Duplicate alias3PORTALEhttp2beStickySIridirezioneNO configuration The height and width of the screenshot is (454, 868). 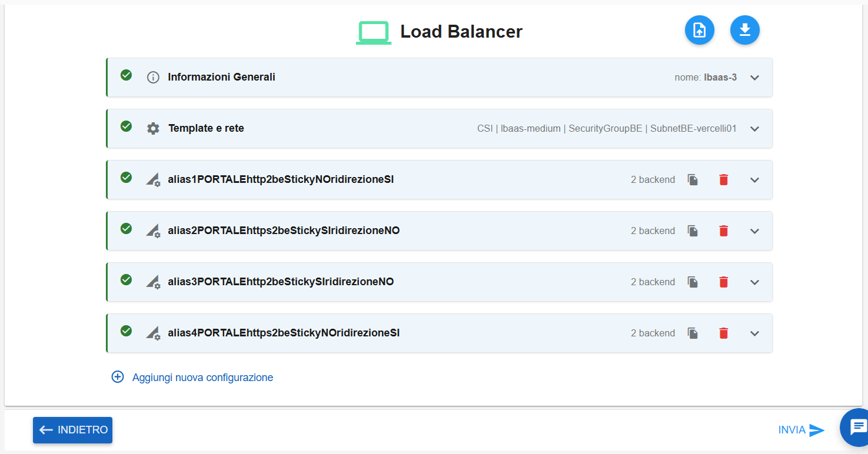[x=693, y=282]
